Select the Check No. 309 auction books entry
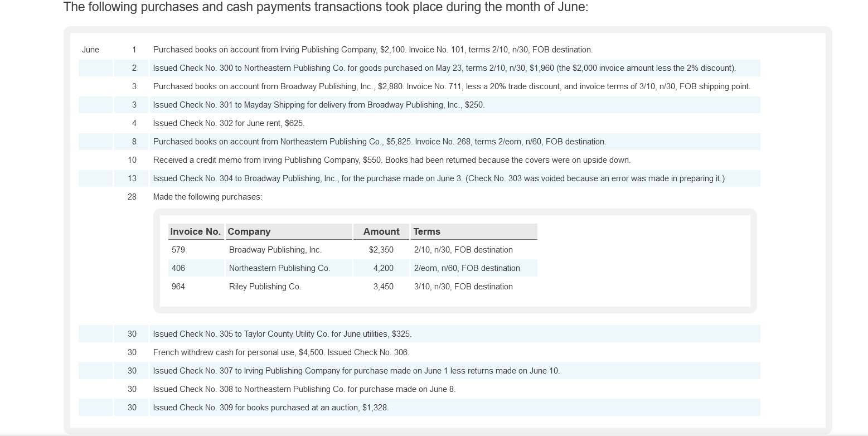This screenshot has height=436, width=868. pyautogui.click(x=271, y=408)
